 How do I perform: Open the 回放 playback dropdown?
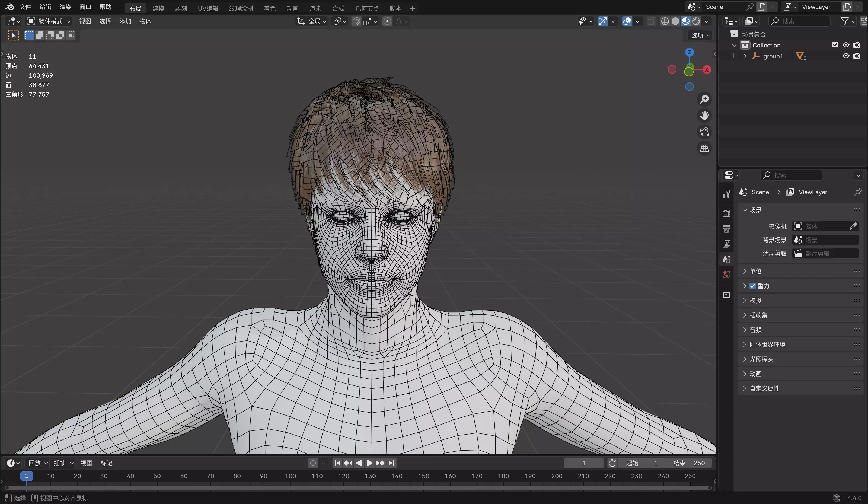37,463
